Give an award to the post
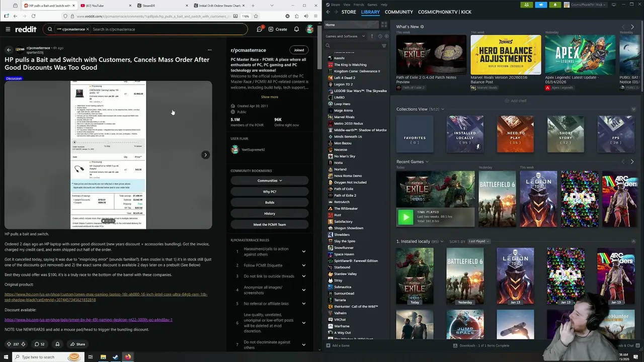Image resolution: width=644 pixels, height=362 pixels. [57, 344]
